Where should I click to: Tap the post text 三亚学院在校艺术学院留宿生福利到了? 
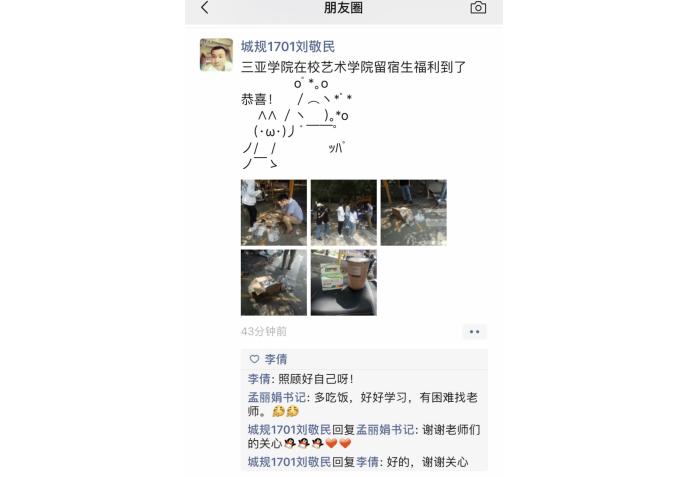[353, 67]
